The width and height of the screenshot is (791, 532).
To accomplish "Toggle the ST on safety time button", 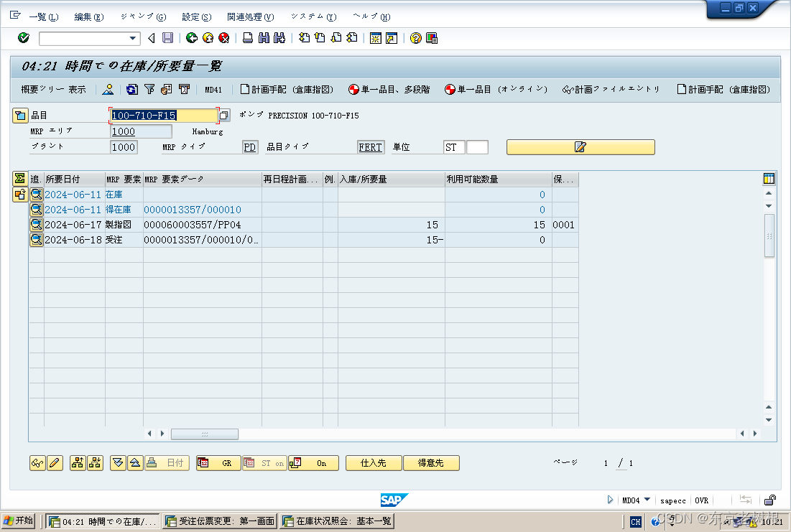I will point(264,463).
